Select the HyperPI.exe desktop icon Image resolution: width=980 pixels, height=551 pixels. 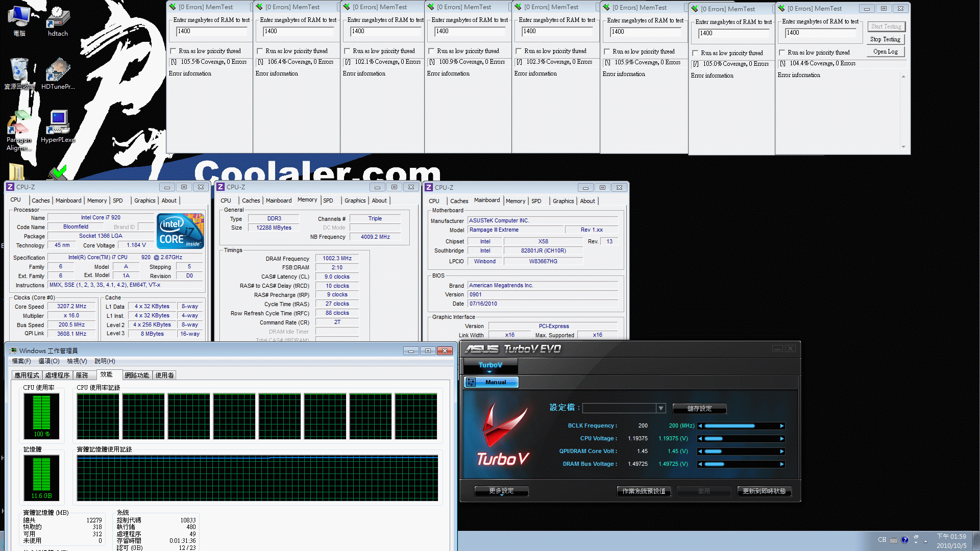point(58,127)
